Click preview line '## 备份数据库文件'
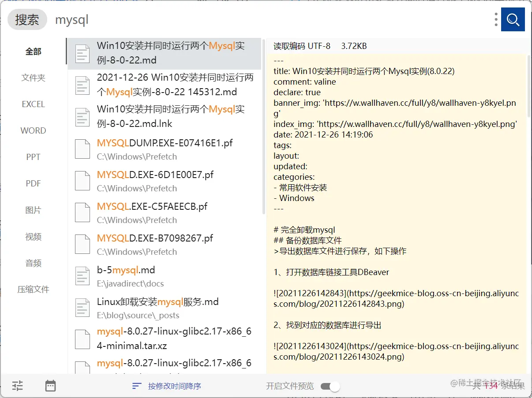 [x=307, y=240]
